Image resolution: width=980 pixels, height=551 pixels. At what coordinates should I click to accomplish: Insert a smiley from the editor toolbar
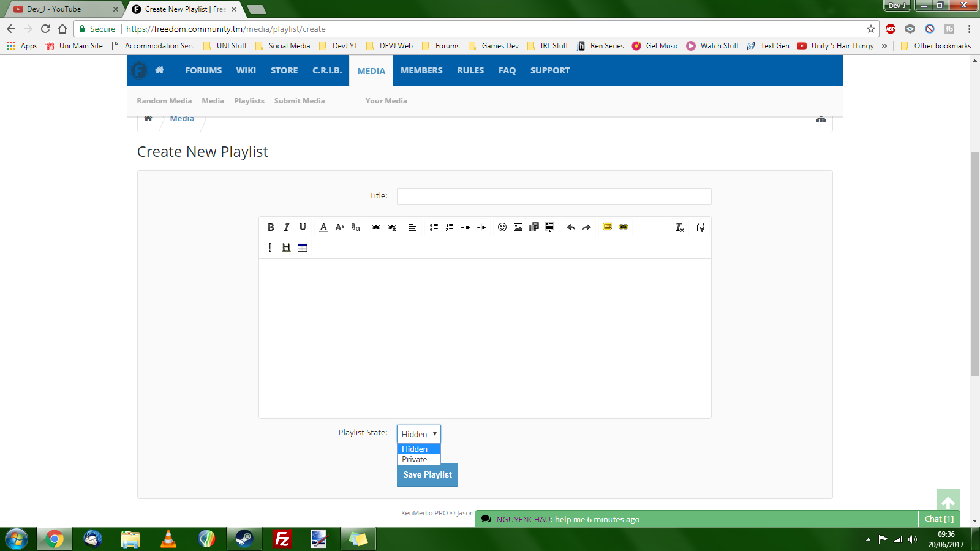[x=502, y=227]
